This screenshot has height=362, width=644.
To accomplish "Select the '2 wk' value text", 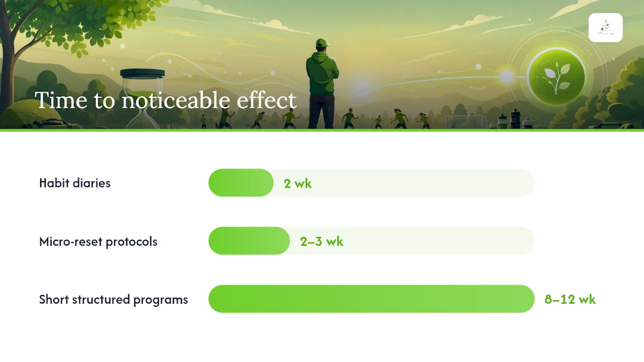I will click(x=298, y=184).
